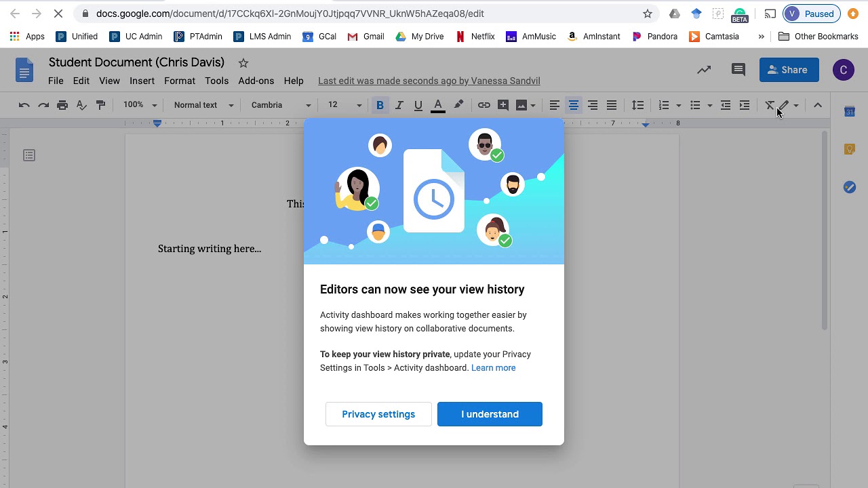Screen dimensions: 868x488
Task: Set center text alignment
Action: pos(574,105)
